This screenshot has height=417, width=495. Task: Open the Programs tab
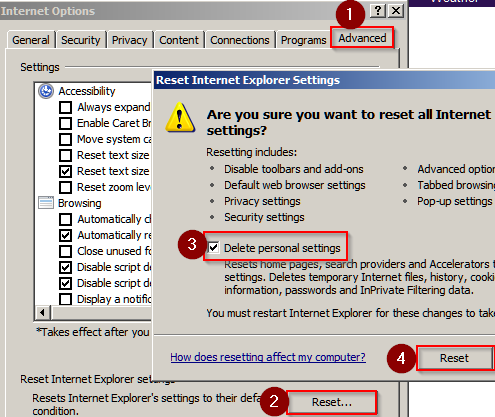[303, 40]
